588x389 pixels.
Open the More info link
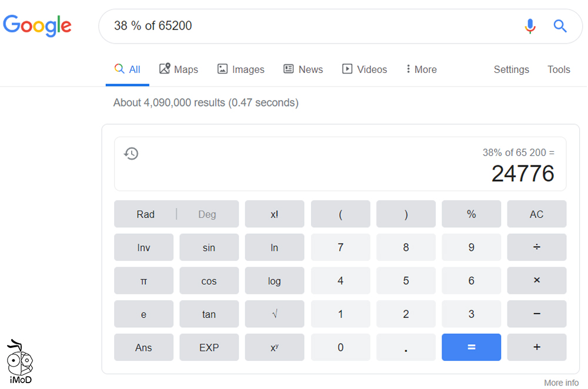coord(560,382)
